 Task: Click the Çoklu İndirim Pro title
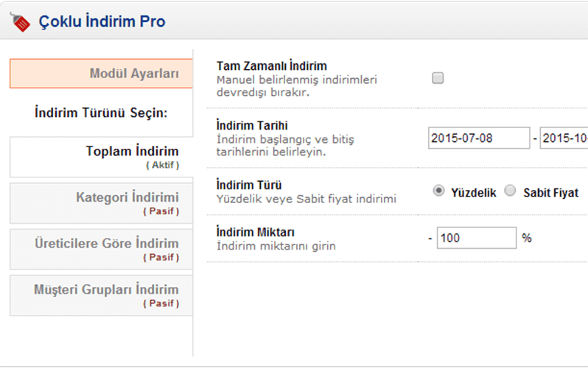[102, 22]
